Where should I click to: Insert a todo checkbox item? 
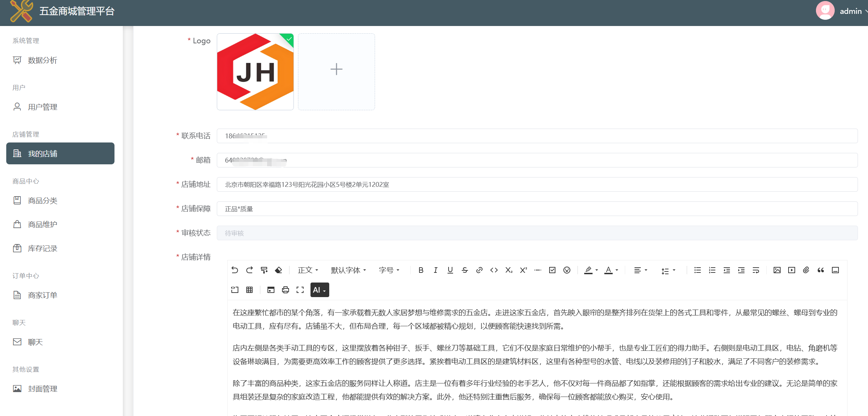tap(552, 270)
